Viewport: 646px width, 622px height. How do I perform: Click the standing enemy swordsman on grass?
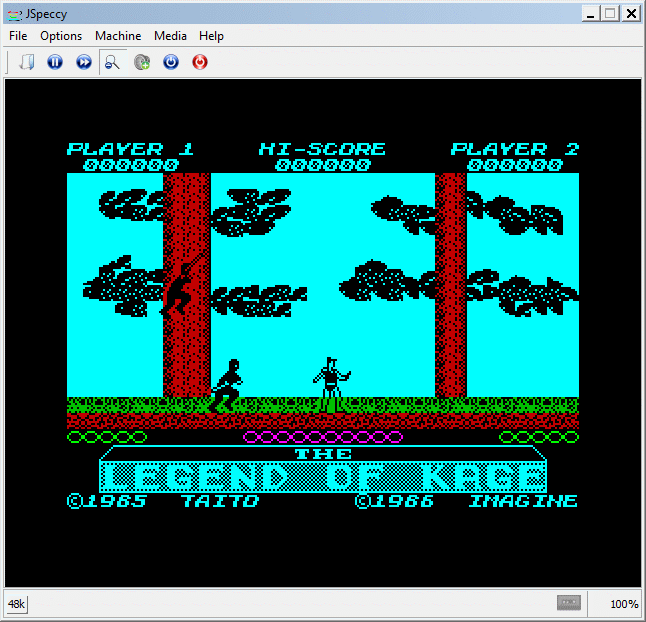click(331, 383)
